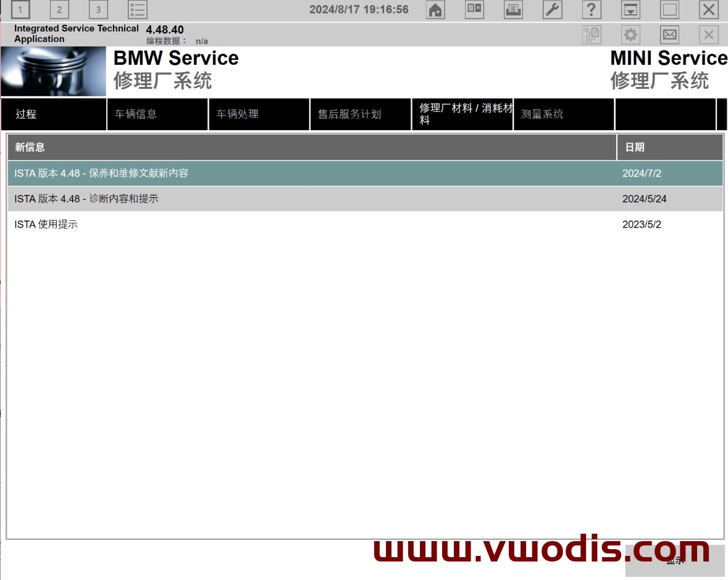Screen dimensions: 728x580
Task: Open the 过程 tab
Action: click(54, 114)
